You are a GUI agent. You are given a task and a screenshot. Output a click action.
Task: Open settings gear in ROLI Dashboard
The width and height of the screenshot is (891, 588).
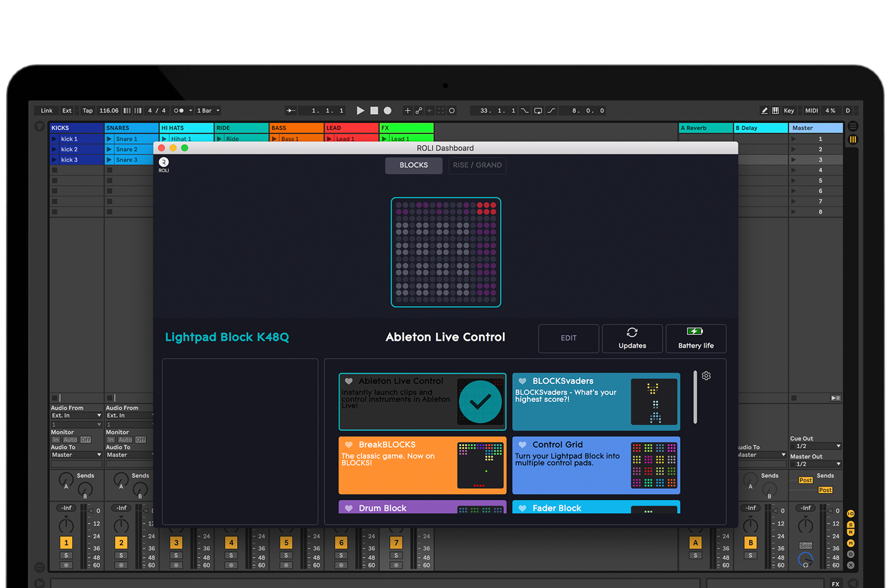click(706, 376)
